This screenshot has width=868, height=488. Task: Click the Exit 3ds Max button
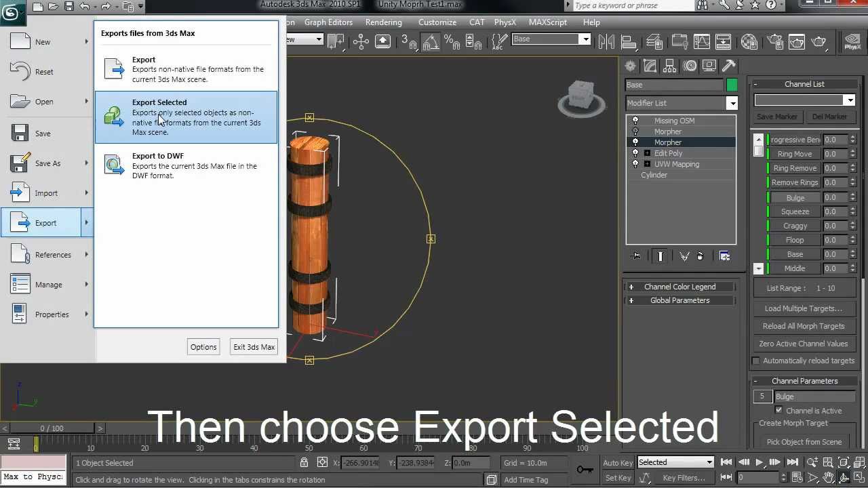click(254, 347)
